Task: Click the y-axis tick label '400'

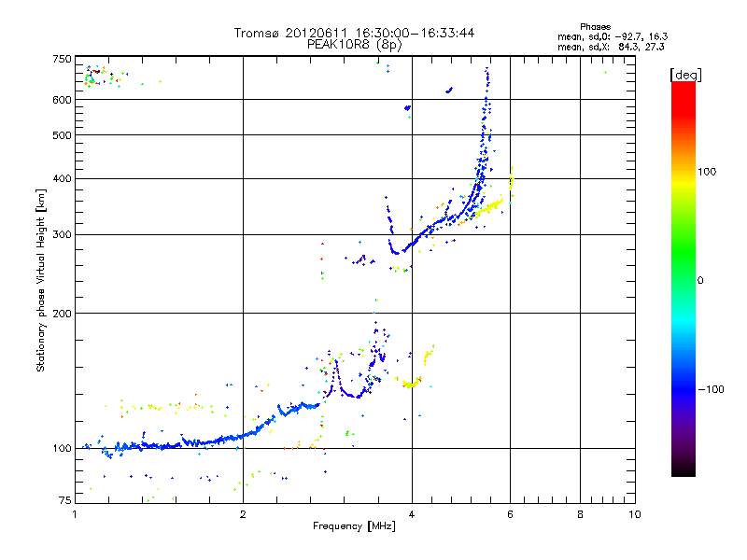Action: (x=62, y=178)
